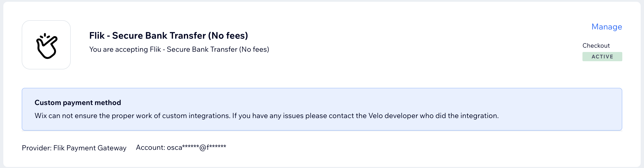Screen dimensions: 644x168
Task: Click the Flik snapping-fingers logo icon
Action: (46, 45)
